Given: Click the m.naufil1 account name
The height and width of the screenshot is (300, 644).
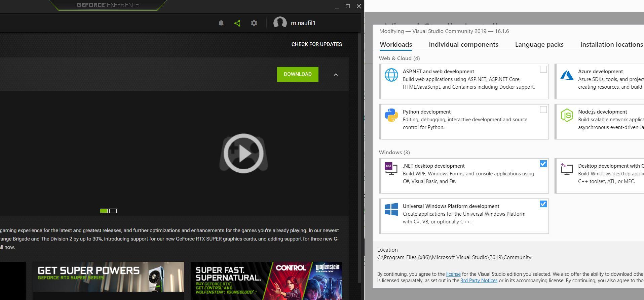Looking at the screenshot, I should pyautogui.click(x=303, y=23).
